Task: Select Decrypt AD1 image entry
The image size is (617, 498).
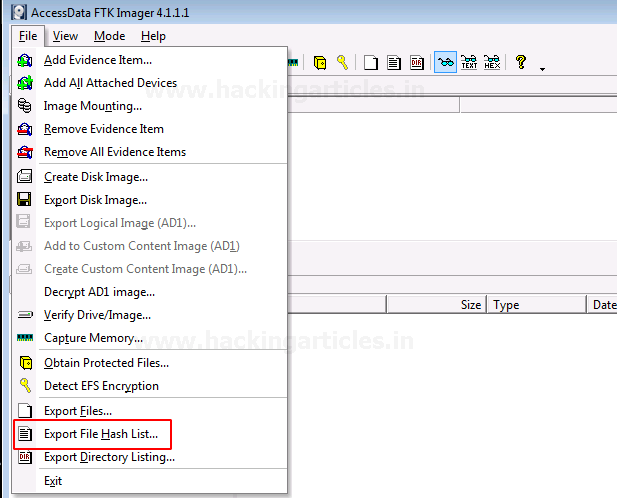Action: click(x=150, y=292)
